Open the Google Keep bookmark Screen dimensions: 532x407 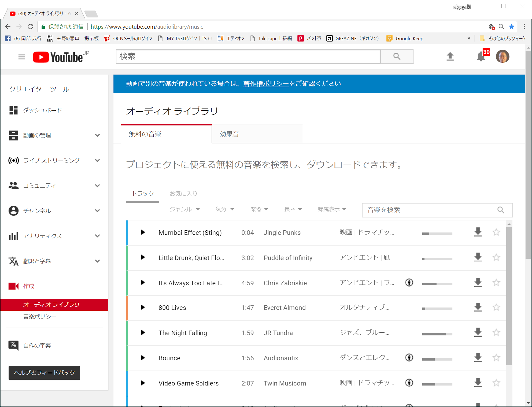pos(405,38)
